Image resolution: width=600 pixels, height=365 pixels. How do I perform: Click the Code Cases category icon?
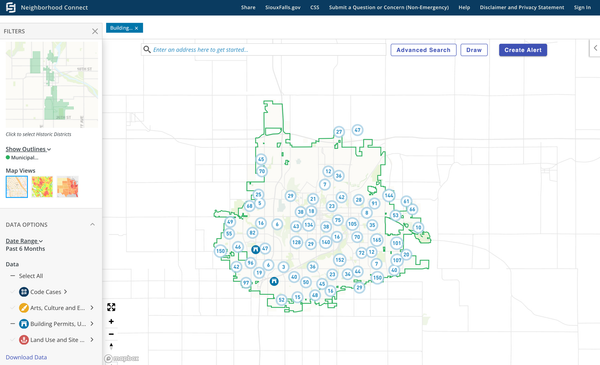24,292
